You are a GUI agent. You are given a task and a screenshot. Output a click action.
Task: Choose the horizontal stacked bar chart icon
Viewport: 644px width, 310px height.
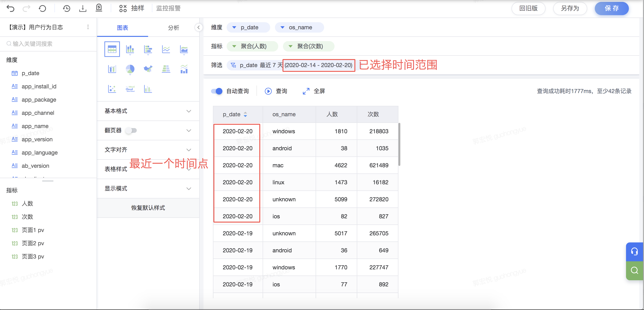148,49
